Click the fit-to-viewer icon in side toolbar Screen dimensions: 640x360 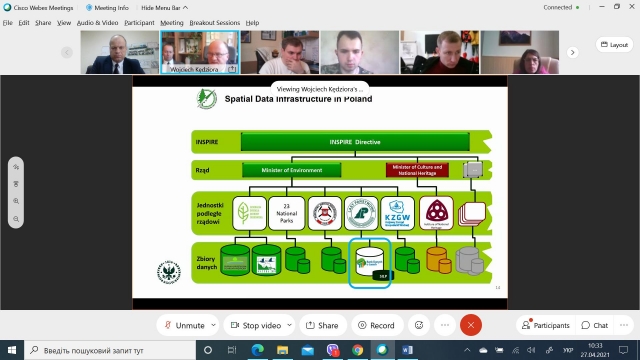tap(16, 184)
